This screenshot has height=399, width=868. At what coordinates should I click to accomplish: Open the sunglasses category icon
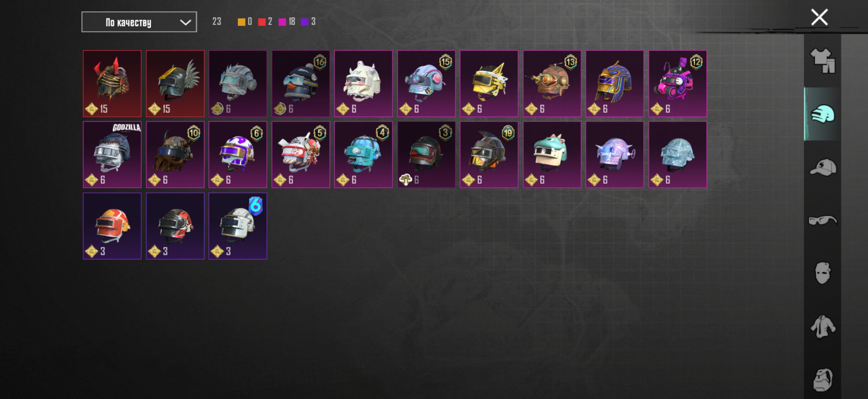coord(823,220)
